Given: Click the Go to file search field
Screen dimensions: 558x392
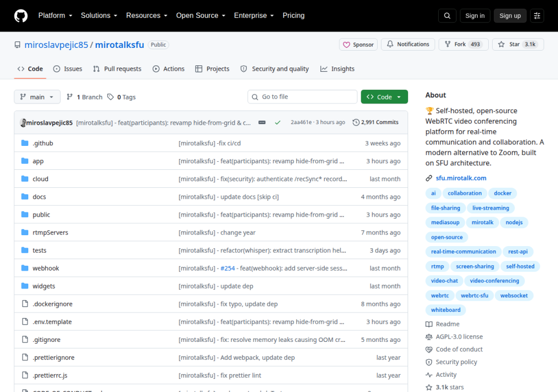Looking at the screenshot, I should click(x=302, y=97).
